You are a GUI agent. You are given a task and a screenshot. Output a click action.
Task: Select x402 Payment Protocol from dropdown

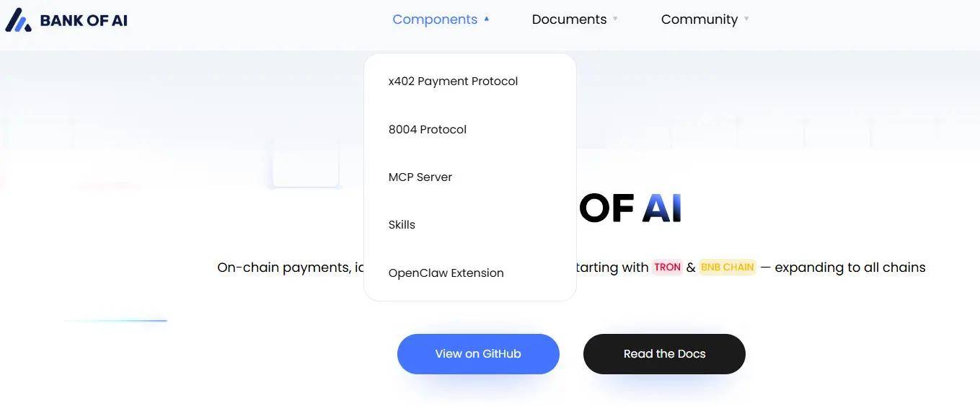click(x=453, y=81)
